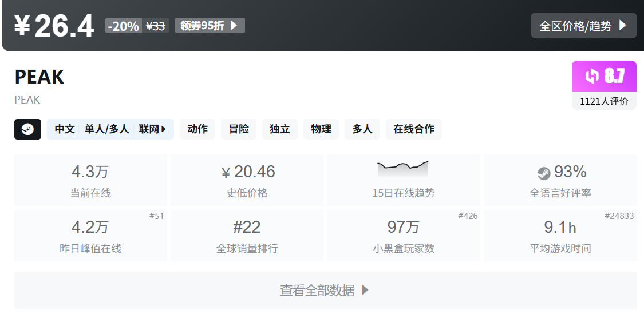Select the 独立 tag
Viewport: 644px width, 322px height.
click(280, 129)
